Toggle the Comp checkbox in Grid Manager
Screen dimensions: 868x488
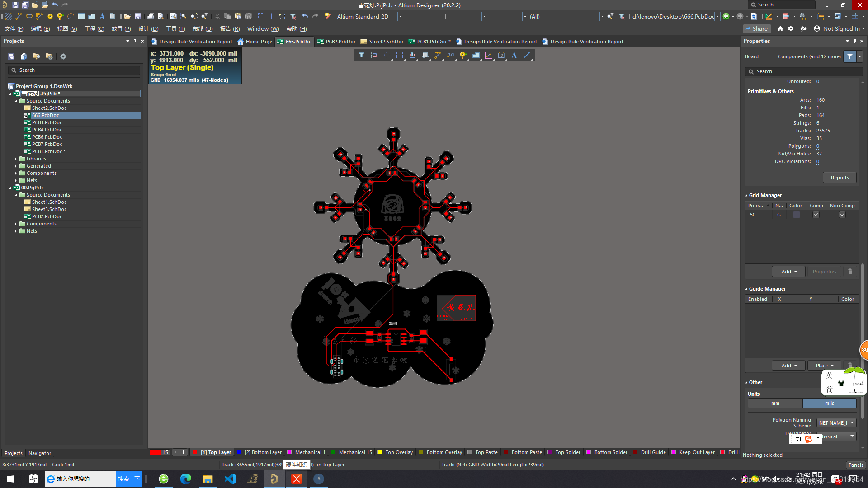pyautogui.click(x=816, y=215)
